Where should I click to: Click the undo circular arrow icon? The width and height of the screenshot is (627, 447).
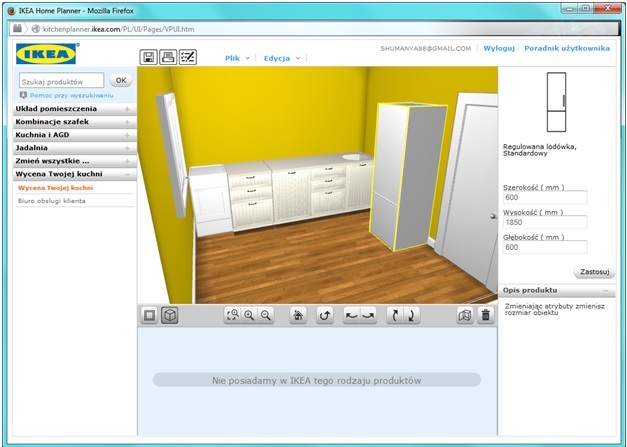coord(324,315)
